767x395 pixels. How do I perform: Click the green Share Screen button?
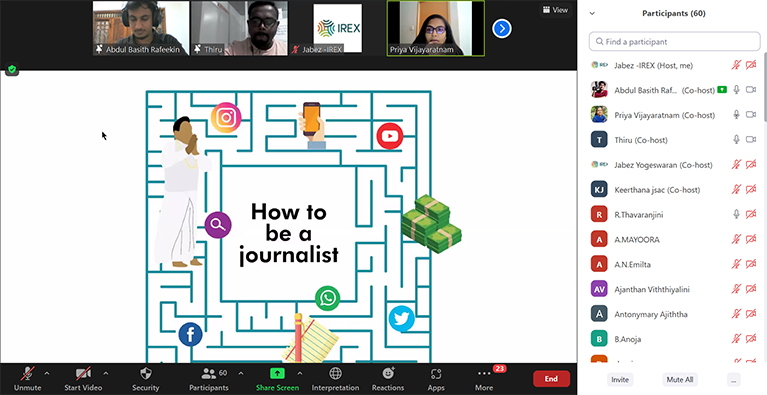[x=277, y=379]
